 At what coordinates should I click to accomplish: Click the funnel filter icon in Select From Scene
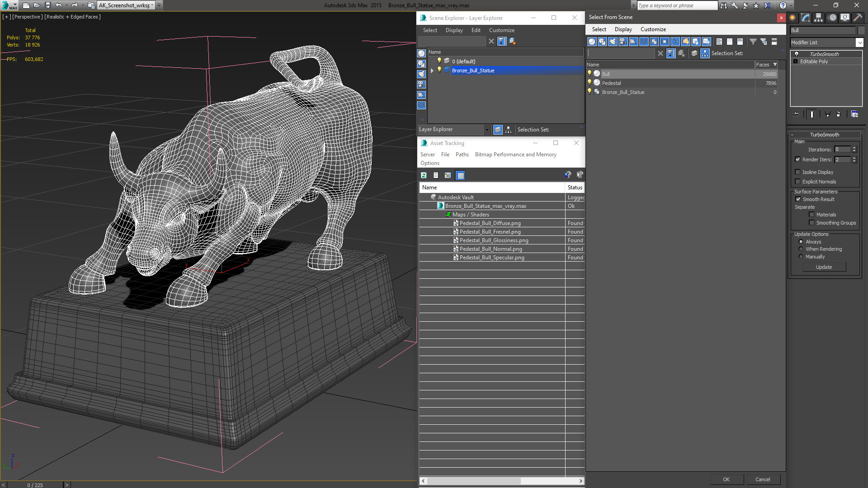coord(753,42)
